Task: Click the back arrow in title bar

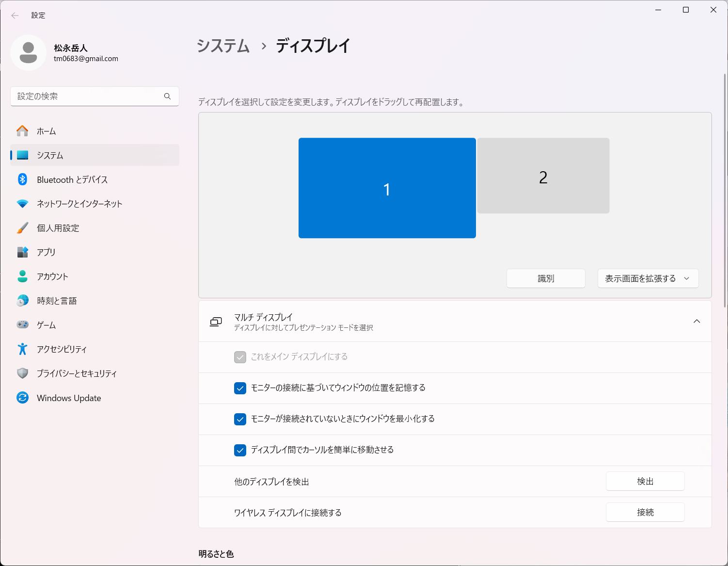Action: [x=15, y=16]
